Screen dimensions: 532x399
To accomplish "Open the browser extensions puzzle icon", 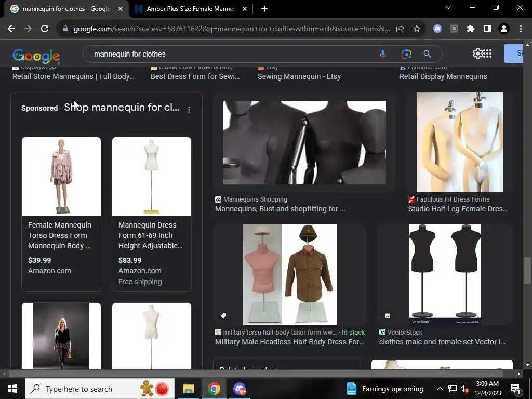I will click(470, 29).
